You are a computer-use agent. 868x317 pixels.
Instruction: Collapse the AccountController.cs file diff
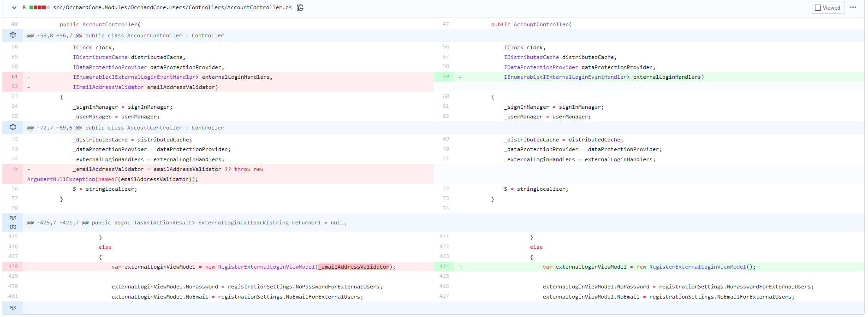[x=14, y=7]
